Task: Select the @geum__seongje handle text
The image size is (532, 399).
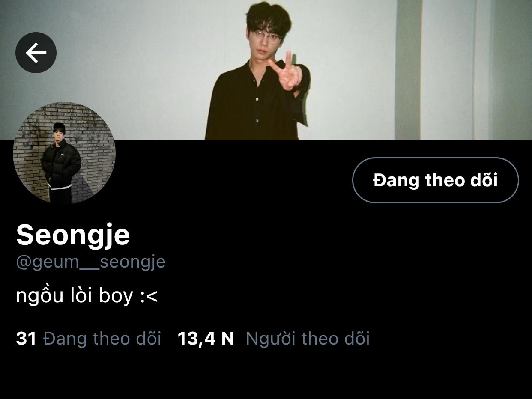Action: tap(90, 262)
